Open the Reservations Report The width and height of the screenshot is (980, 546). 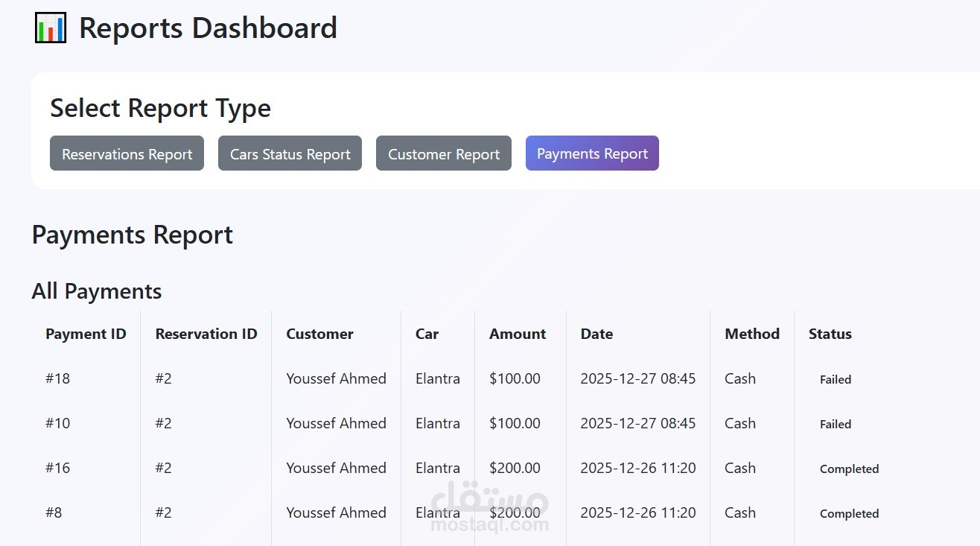point(127,153)
